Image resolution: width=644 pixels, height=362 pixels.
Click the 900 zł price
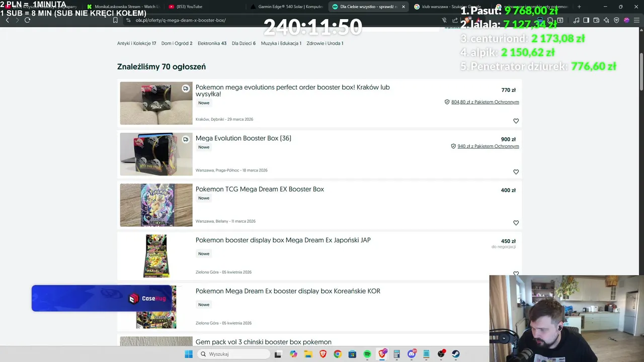508,139
